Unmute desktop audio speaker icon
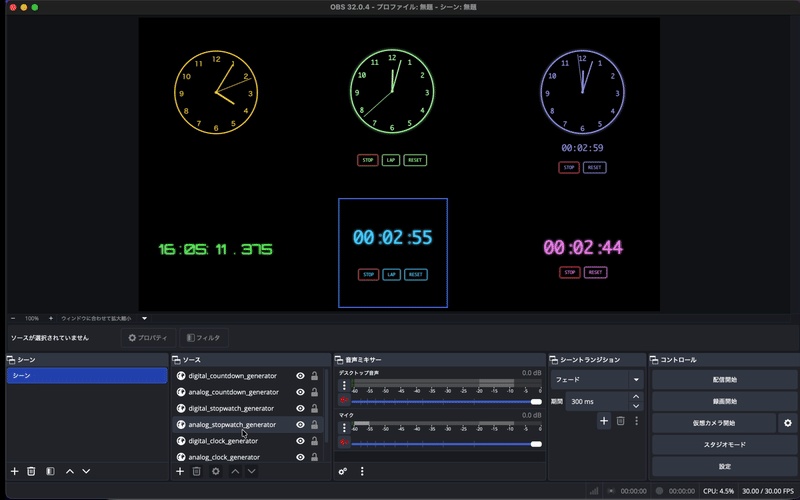This screenshot has width=800, height=500. click(344, 400)
